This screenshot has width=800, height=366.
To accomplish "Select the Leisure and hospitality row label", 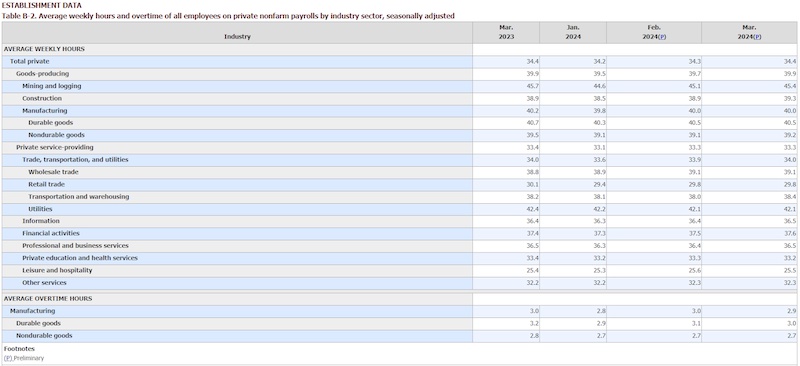I will pos(57,270).
